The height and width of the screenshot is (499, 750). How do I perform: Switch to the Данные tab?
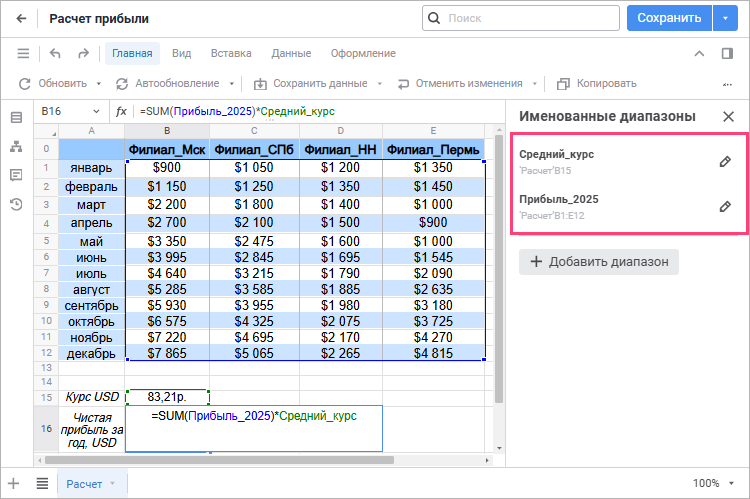pyautogui.click(x=291, y=53)
